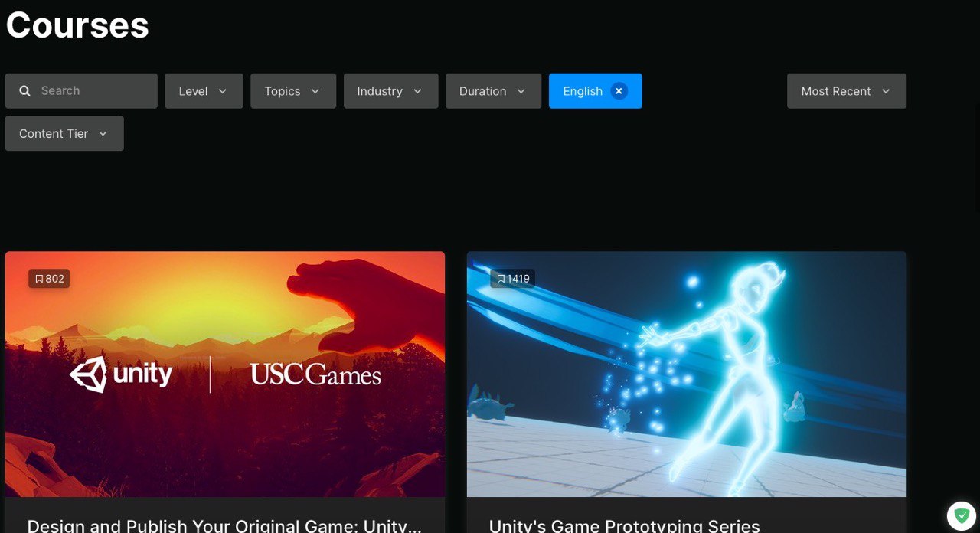The width and height of the screenshot is (980, 533).
Task: Bookmark the Unity USC Games course (802)
Action: coord(49,279)
